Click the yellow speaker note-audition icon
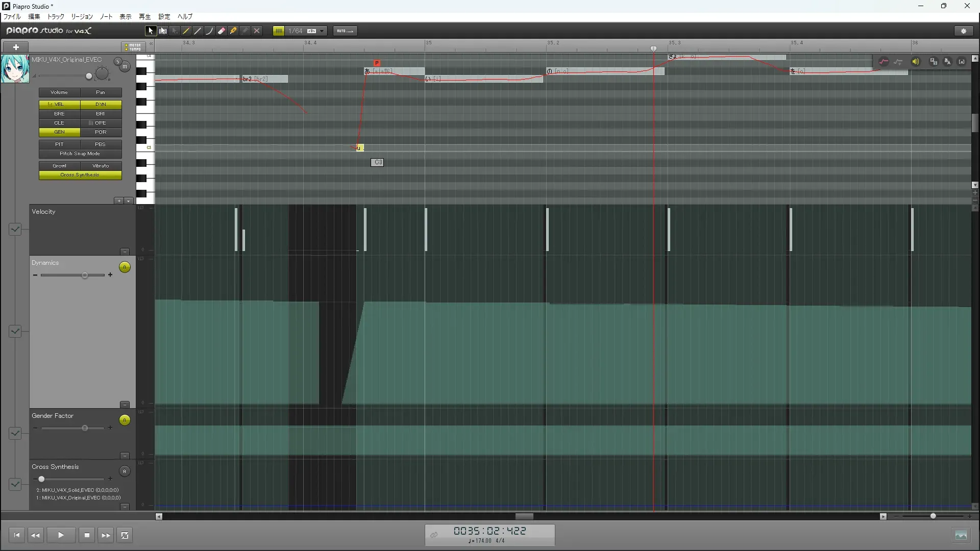980x551 pixels. point(916,62)
